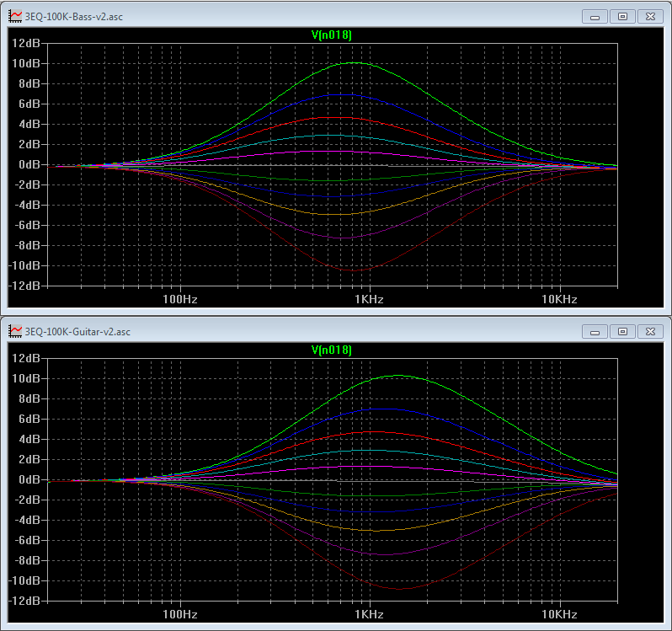Maximize the 3EQ-100K-Guitar-v2.asc window
This screenshot has width=672, height=631.
coord(622,332)
